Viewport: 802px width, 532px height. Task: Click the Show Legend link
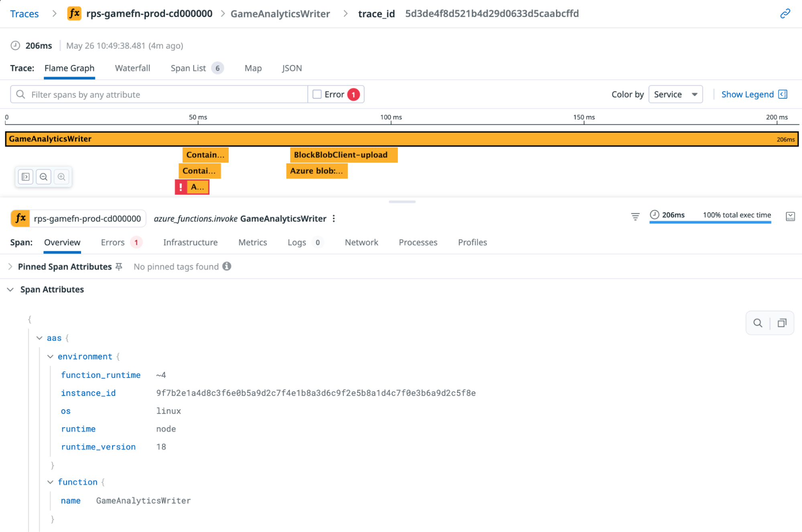pos(747,94)
